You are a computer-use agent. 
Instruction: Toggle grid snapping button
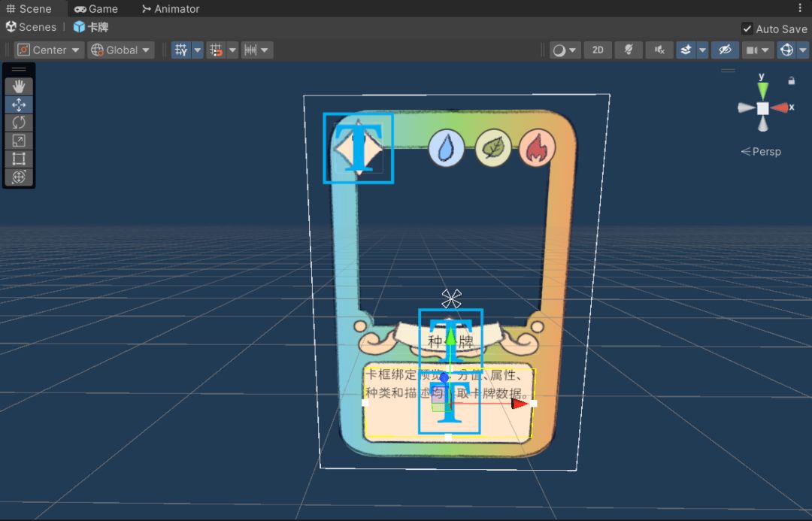coord(216,50)
